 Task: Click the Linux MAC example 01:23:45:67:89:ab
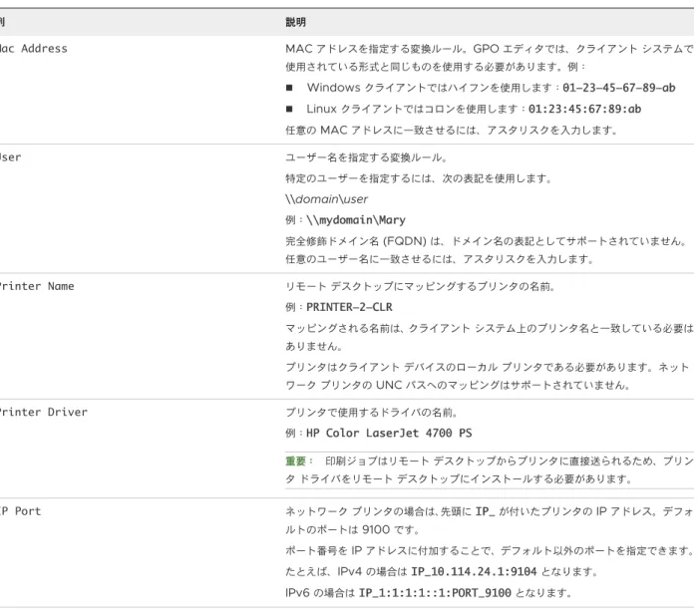(x=584, y=109)
